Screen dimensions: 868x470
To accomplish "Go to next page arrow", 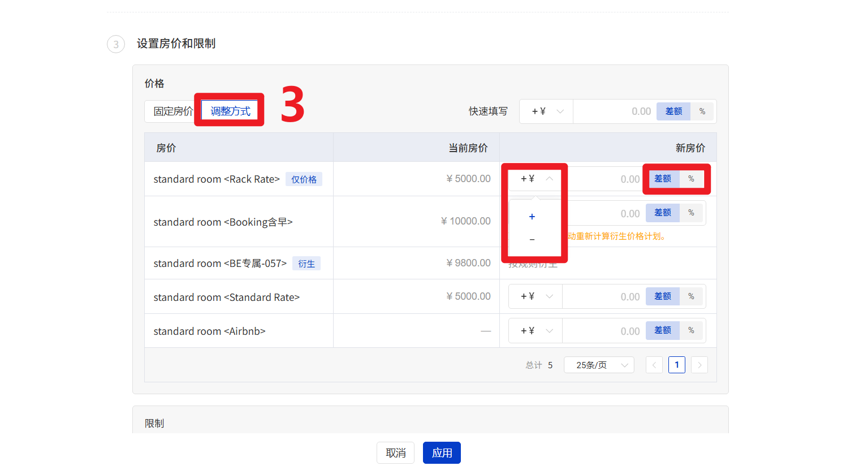I will click(x=699, y=365).
